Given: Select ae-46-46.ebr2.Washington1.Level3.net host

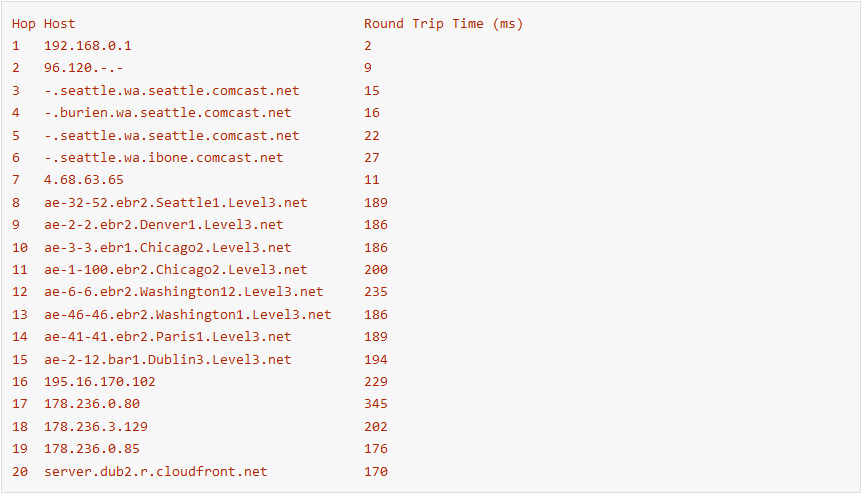Looking at the screenshot, I should click(x=188, y=315).
